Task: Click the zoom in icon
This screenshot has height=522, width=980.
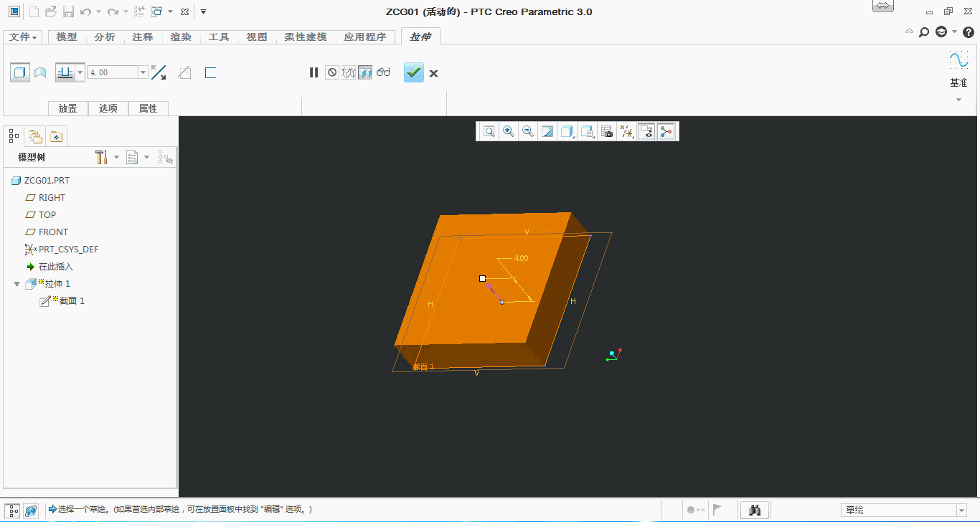Action: click(509, 131)
